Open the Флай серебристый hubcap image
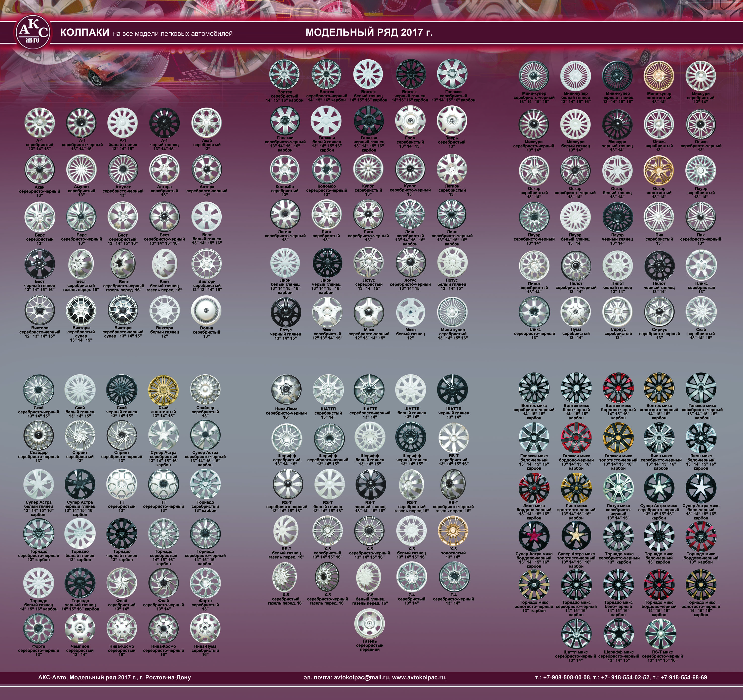The width and height of the screenshot is (743, 700). pos(122,583)
